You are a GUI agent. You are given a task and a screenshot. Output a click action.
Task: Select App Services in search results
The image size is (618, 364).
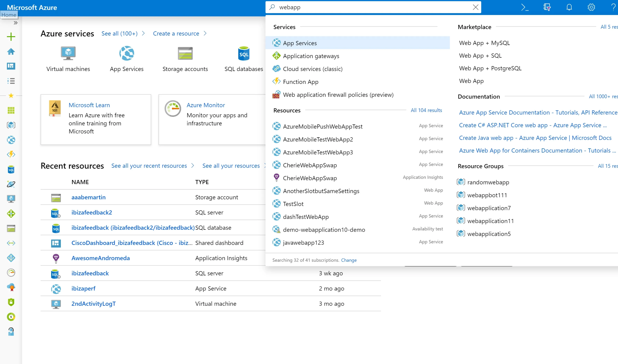point(300,43)
